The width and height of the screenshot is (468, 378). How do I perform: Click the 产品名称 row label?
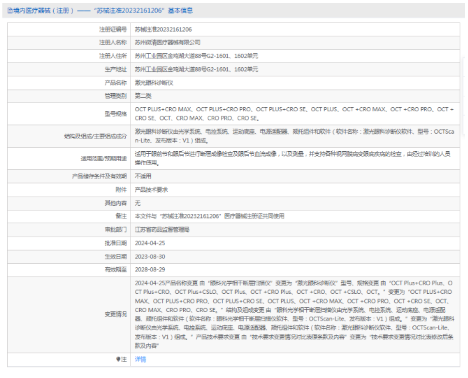click(116, 83)
